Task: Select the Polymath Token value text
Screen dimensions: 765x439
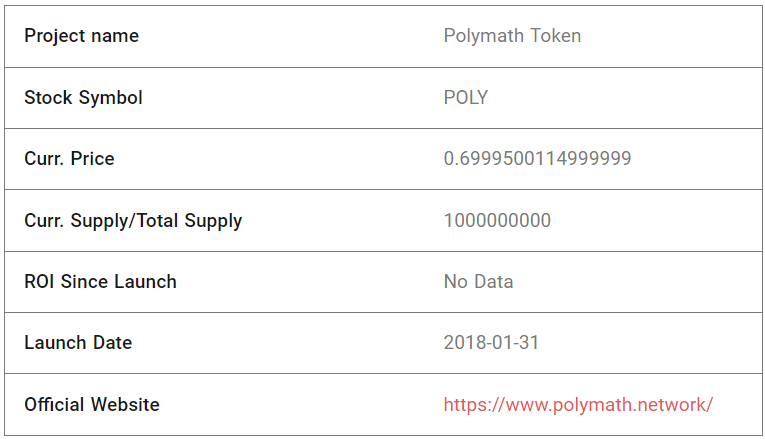Action: pos(512,36)
